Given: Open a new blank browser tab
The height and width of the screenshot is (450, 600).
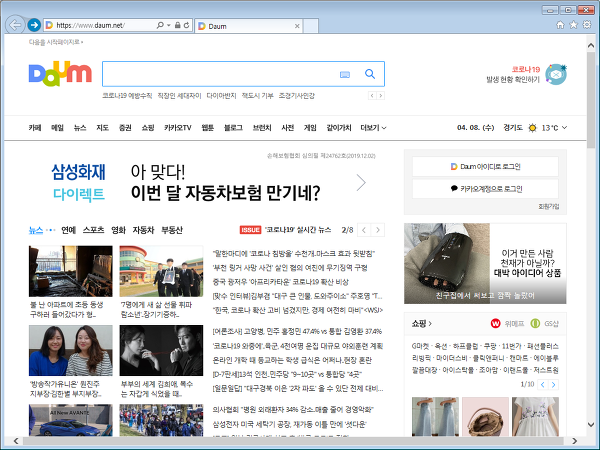Looking at the screenshot, I should (x=311, y=26).
